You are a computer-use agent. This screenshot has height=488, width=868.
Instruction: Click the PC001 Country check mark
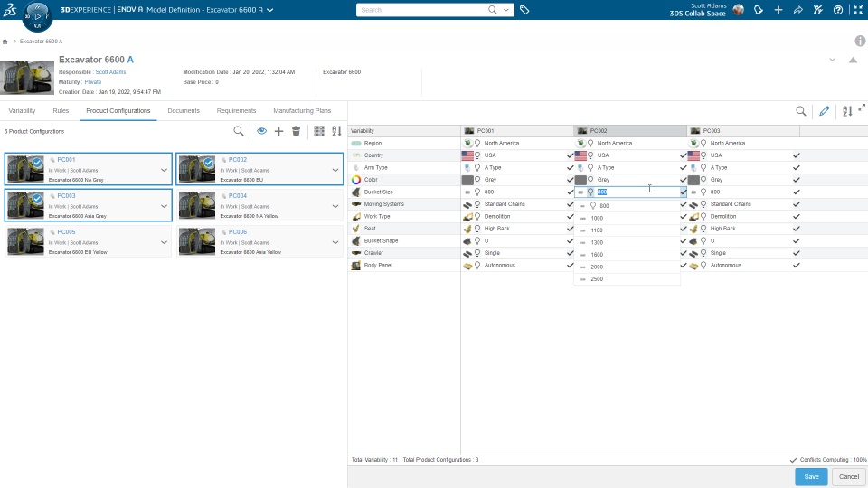(571, 155)
